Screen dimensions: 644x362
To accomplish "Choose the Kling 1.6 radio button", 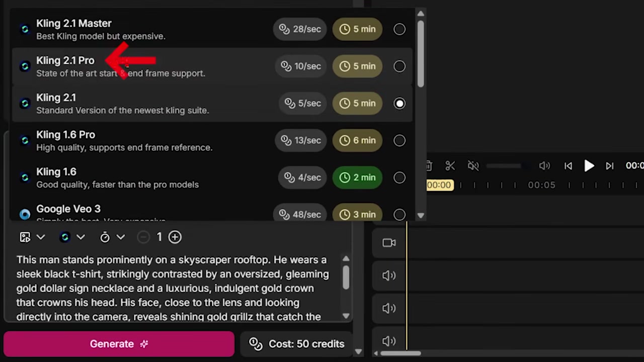I will click(399, 177).
